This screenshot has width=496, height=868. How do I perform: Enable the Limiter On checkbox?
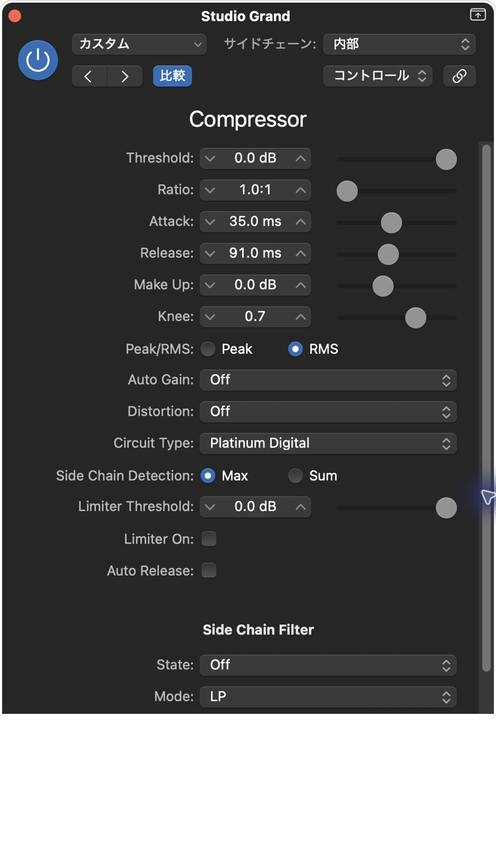pyautogui.click(x=209, y=539)
